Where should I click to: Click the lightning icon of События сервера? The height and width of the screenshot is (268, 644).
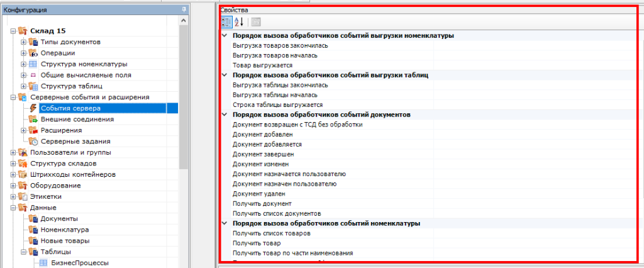tap(33, 108)
